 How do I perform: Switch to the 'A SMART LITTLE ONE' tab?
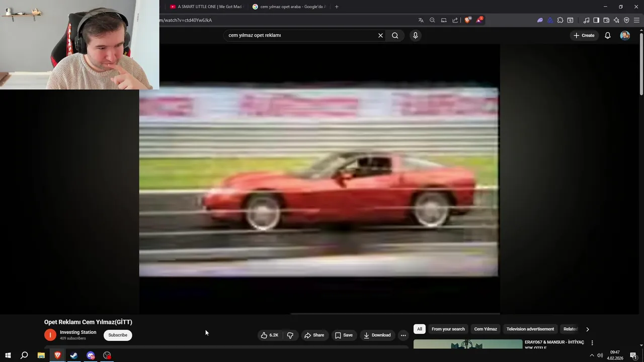point(206,7)
